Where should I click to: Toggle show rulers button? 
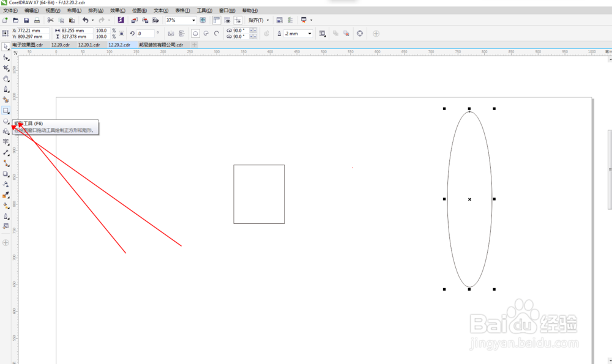click(x=217, y=20)
